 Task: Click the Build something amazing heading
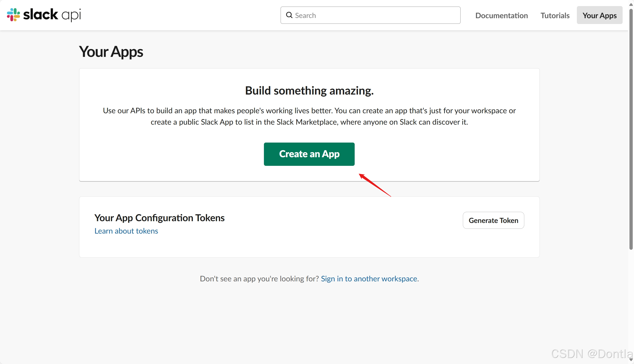click(309, 91)
